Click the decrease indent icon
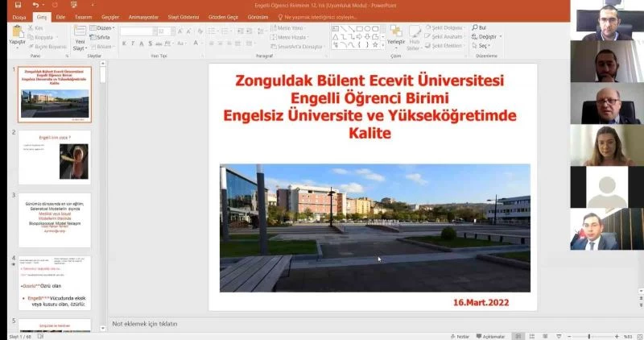Screen dimensions: 644x340 (240, 31)
